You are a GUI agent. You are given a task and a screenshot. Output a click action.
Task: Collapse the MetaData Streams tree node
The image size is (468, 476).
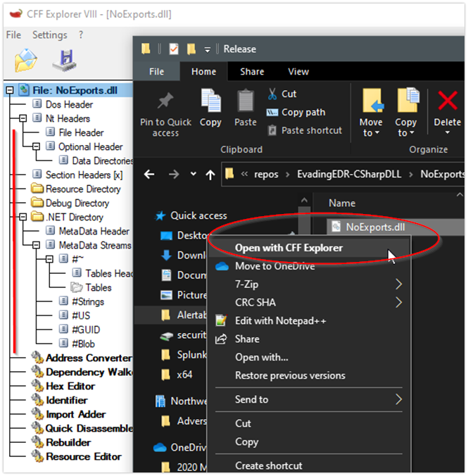pyautogui.click(x=36, y=245)
